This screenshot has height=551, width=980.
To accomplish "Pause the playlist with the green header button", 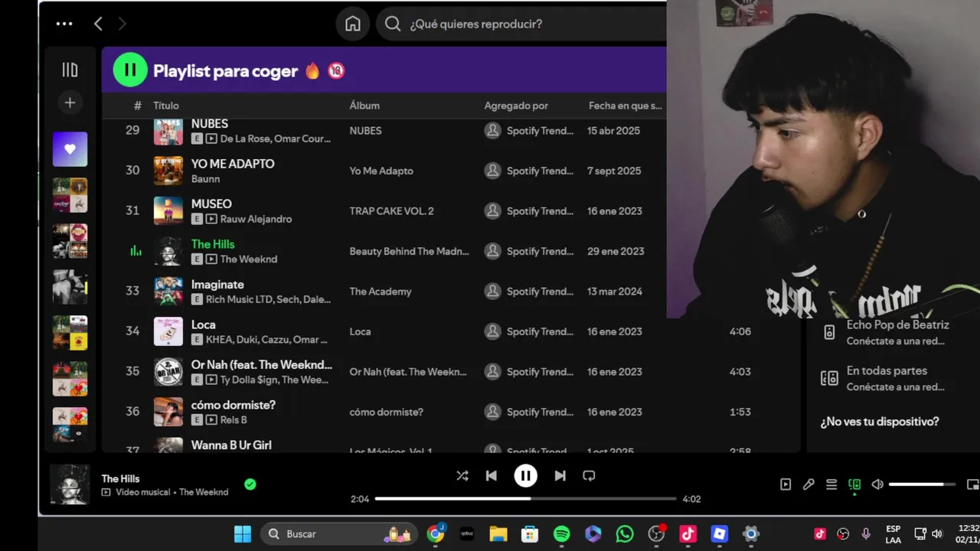I will pos(130,70).
